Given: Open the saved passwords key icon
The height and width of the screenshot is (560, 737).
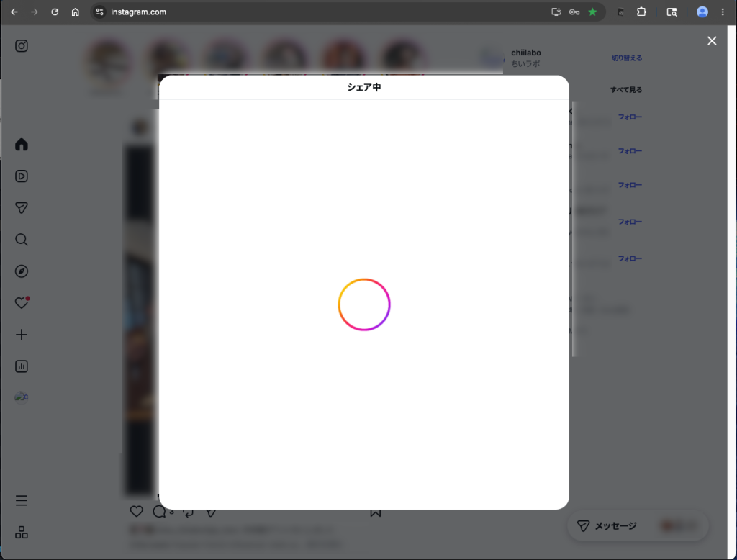Looking at the screenshot, I should (574, 12).
